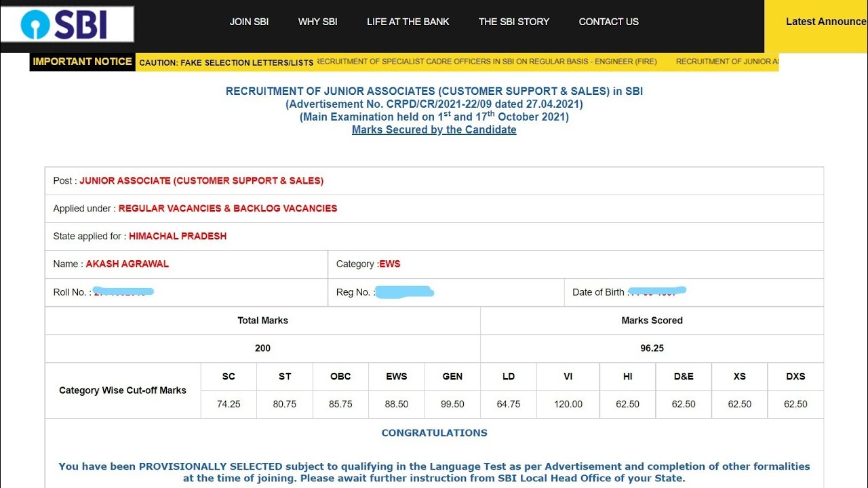Select the Category EWS value
Image resolution: width=868 pixels, height=488 pixels.
390,264
